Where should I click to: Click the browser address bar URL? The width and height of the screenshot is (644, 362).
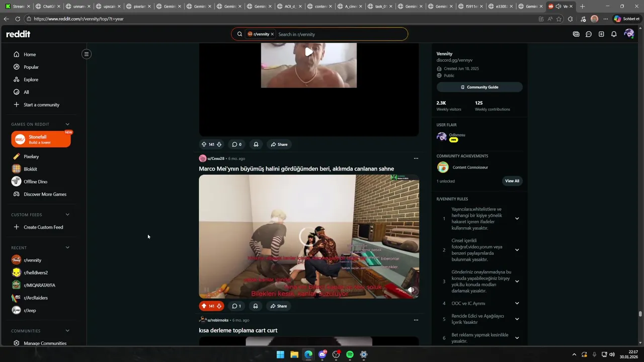79,19
